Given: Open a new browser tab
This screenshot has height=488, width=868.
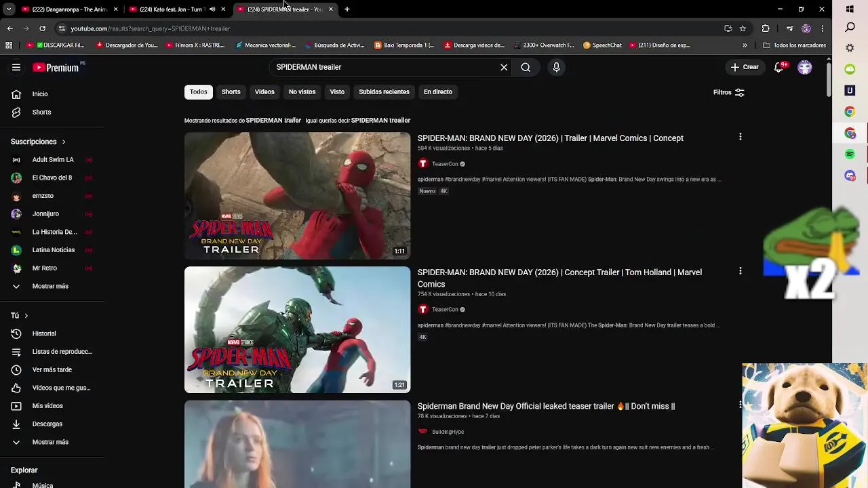Looking at the screenshot, I should 347,9.
